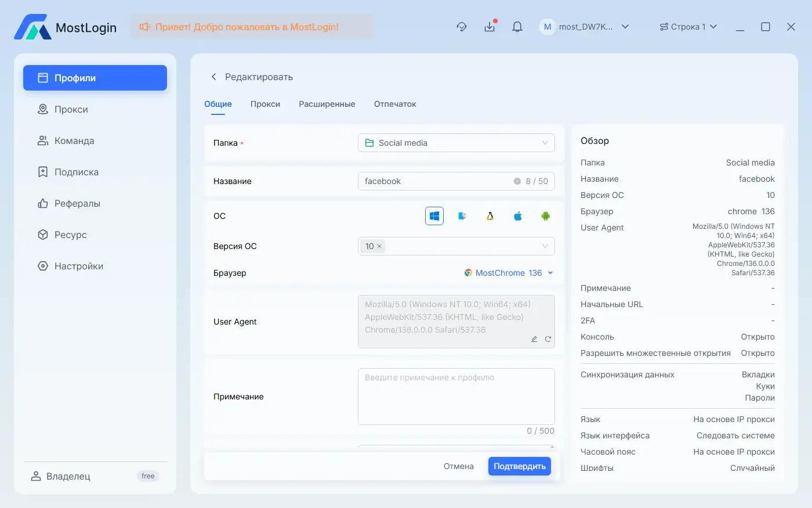Click the announcement megaphone icon
This screenshot has width=812, height=508.
coord(144,27)
